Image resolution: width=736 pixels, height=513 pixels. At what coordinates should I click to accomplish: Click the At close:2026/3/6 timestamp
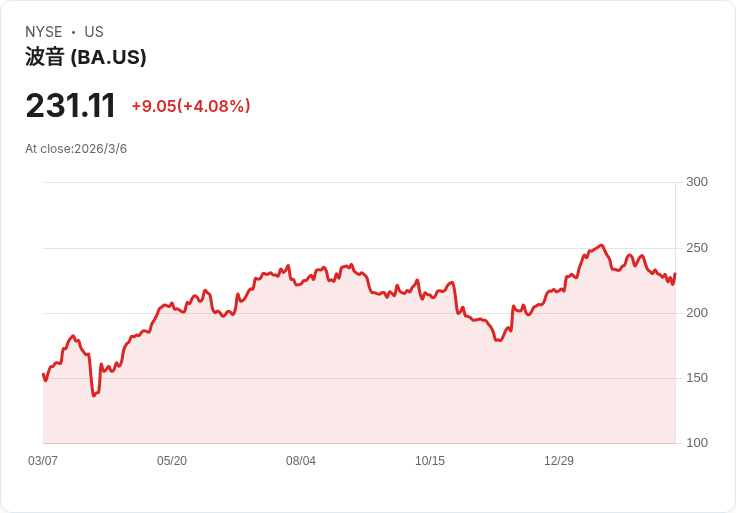pyautogui.click(x=76, y=149)
